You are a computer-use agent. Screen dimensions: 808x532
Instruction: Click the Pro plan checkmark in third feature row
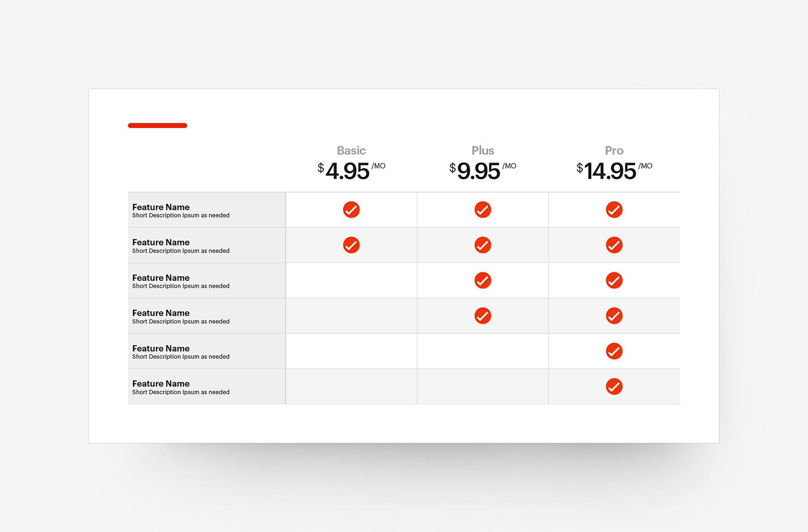tap(614, 280)
